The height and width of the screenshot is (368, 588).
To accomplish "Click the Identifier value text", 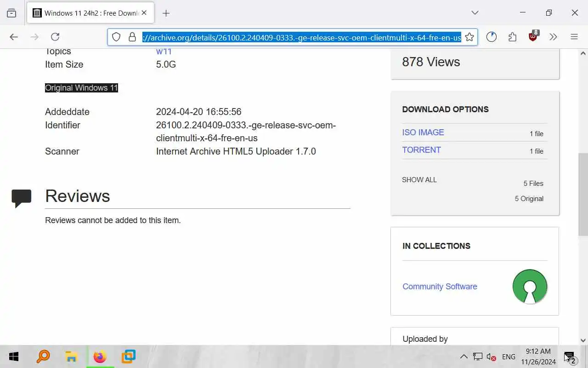I will click(246, 132).
